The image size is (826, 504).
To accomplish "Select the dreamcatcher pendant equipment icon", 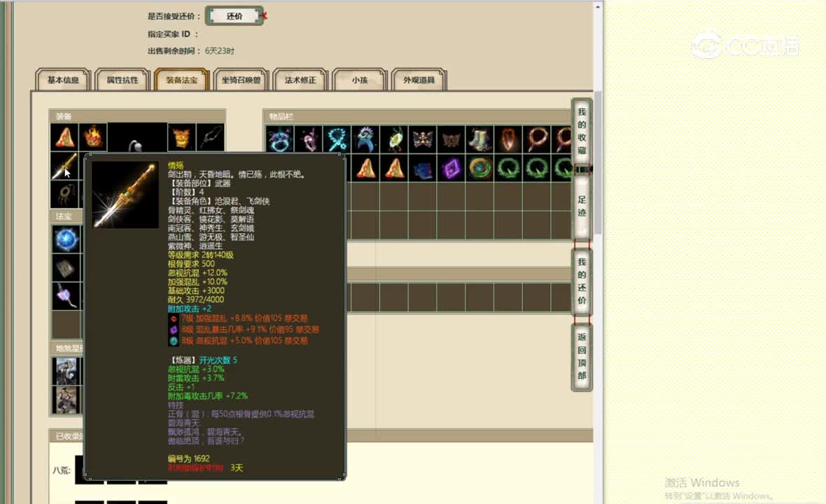I will 65,195.
